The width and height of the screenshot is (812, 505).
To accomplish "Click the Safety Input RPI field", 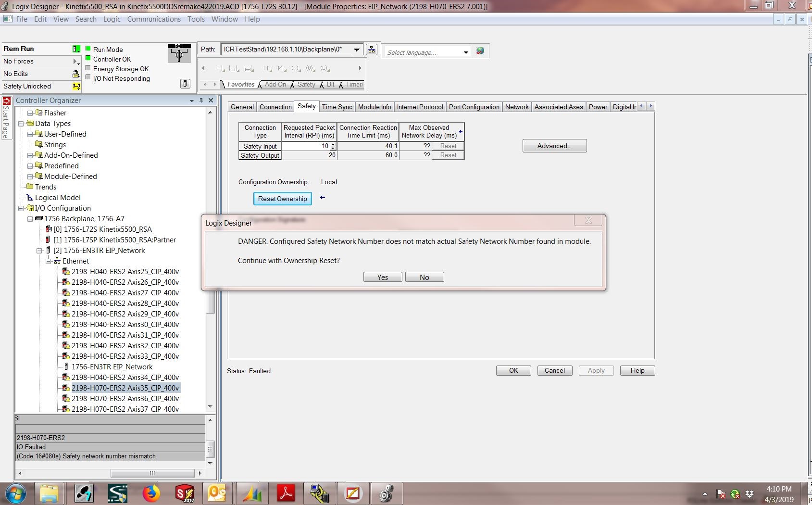I will [x=306, y=146].
